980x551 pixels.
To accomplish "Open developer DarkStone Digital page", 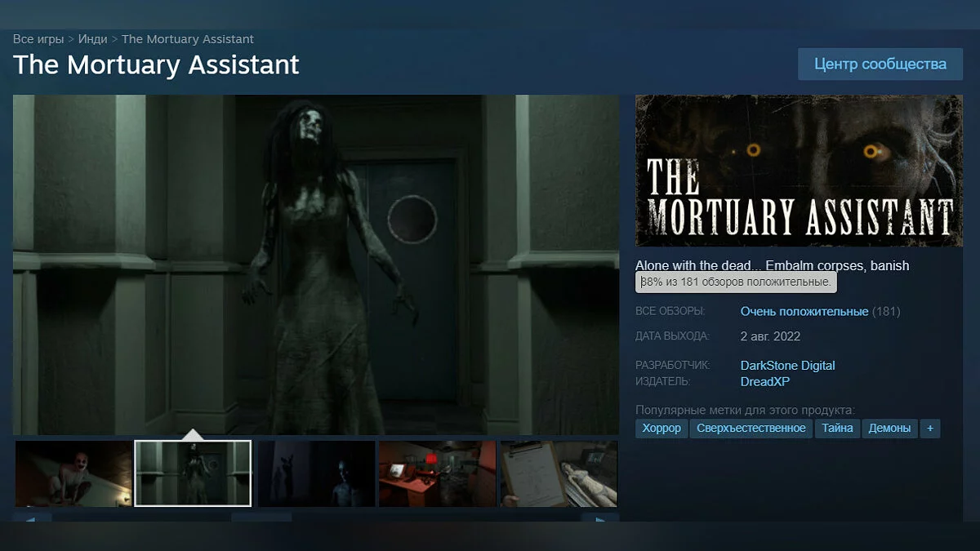I will (x=787, y=366).
